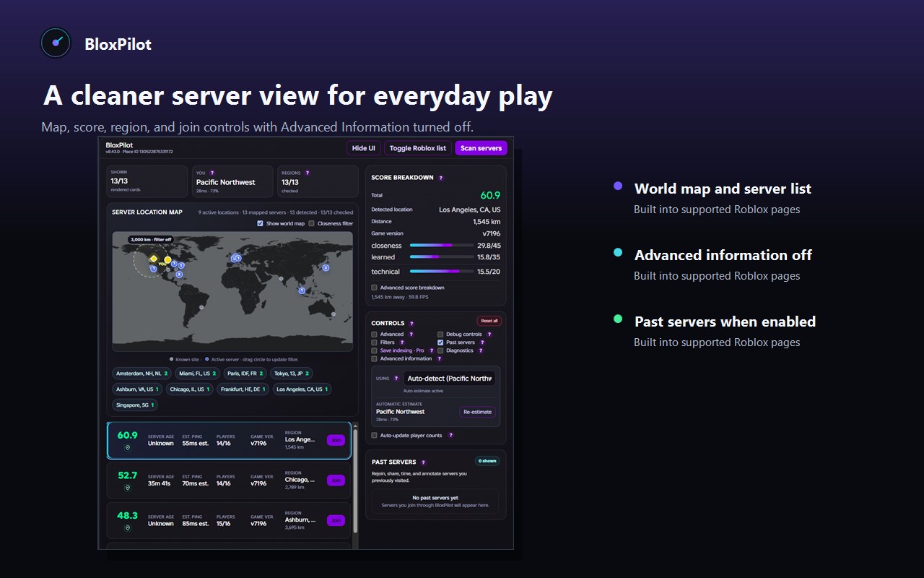Click the help icon beside Score Breakdown
Image resolution: width=924 pixels, height=578 pixels.
(440, 178)
